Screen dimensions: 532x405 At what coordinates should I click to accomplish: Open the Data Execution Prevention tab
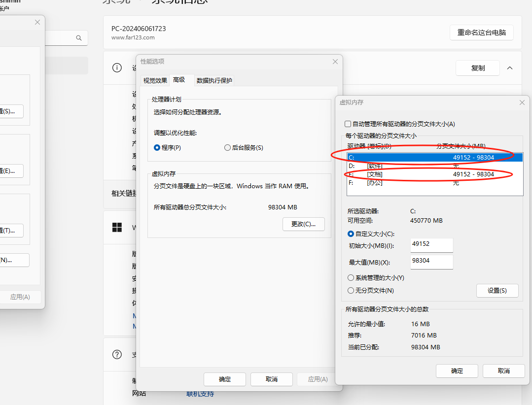[x=214, y=81]
